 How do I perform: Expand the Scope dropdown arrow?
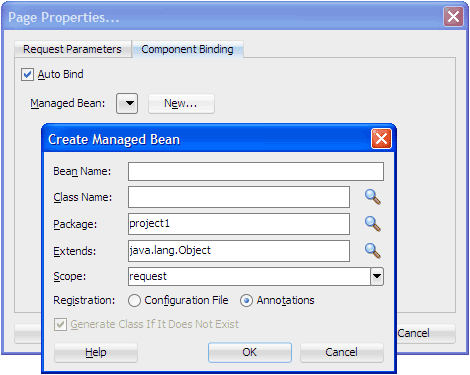[377, 276]
